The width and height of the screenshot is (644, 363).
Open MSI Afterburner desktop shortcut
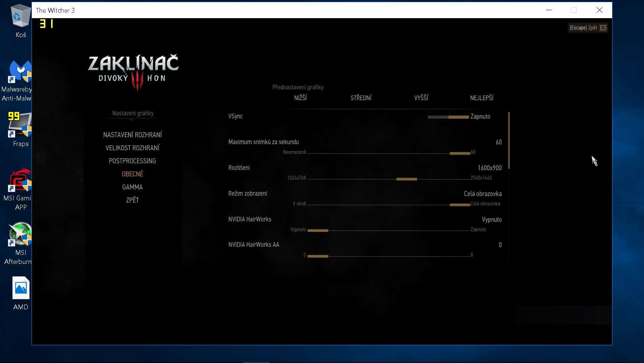pos(18,243)
